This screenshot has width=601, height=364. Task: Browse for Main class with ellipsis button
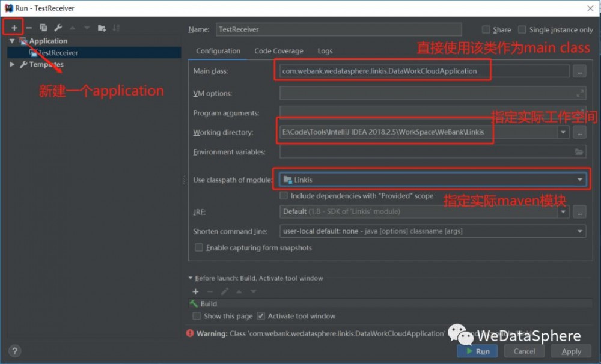coord(579,71)
